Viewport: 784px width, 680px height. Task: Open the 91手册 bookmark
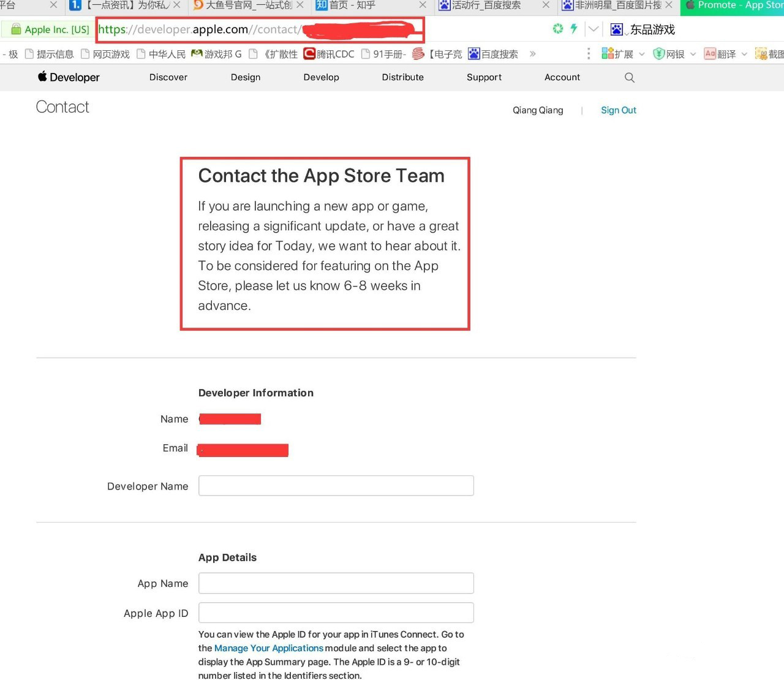[x=384, y=54]
